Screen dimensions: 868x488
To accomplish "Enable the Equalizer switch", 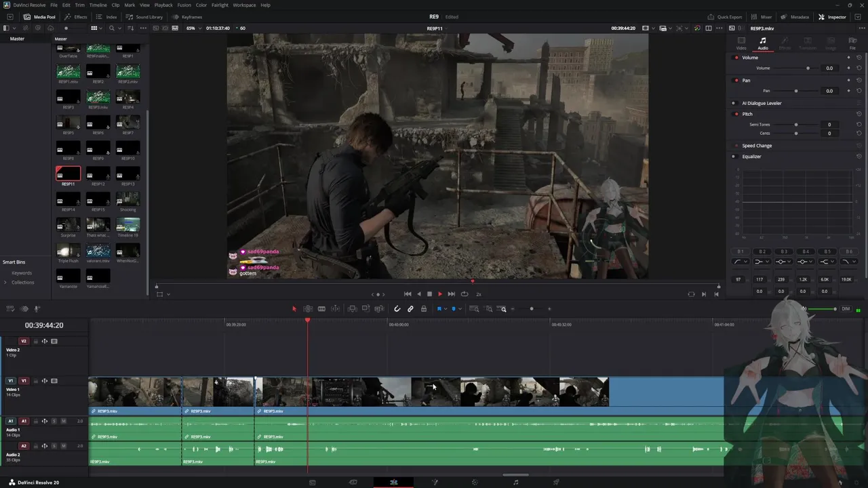I will (x=734, y=157).
